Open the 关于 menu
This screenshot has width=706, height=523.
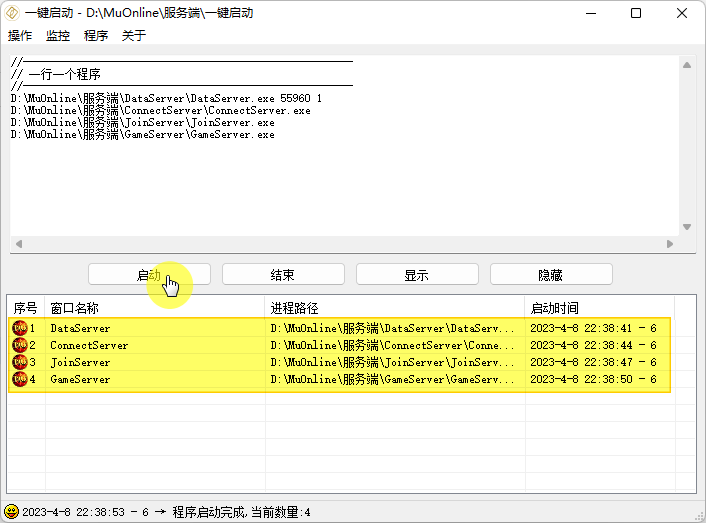click(134, 36)
